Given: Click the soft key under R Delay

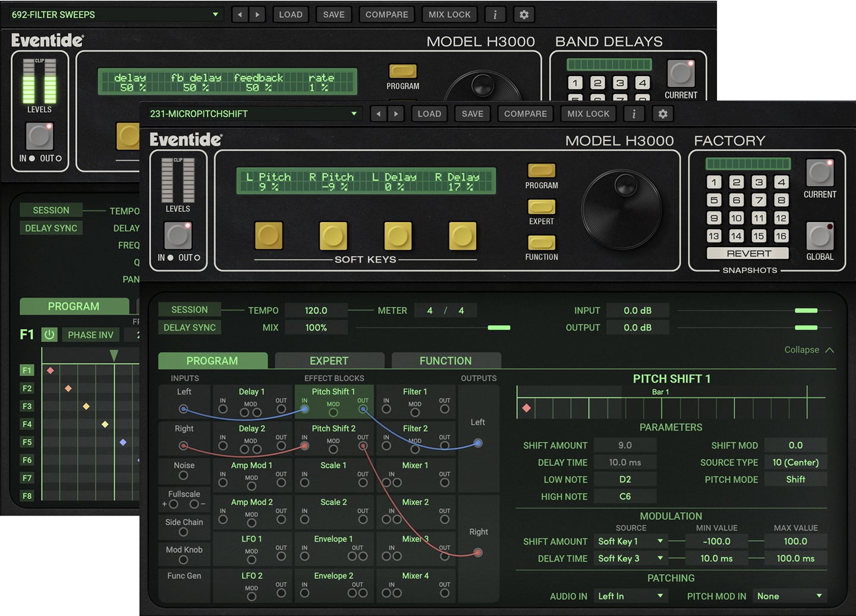Looking at the screenshot, I should pyautogui.click(x=462, y=236).
